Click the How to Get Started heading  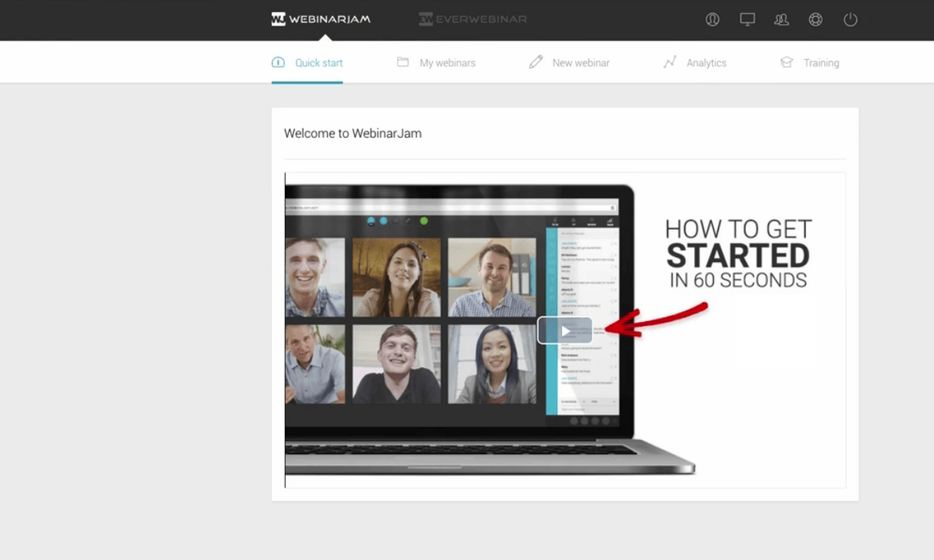coord(738,254)
